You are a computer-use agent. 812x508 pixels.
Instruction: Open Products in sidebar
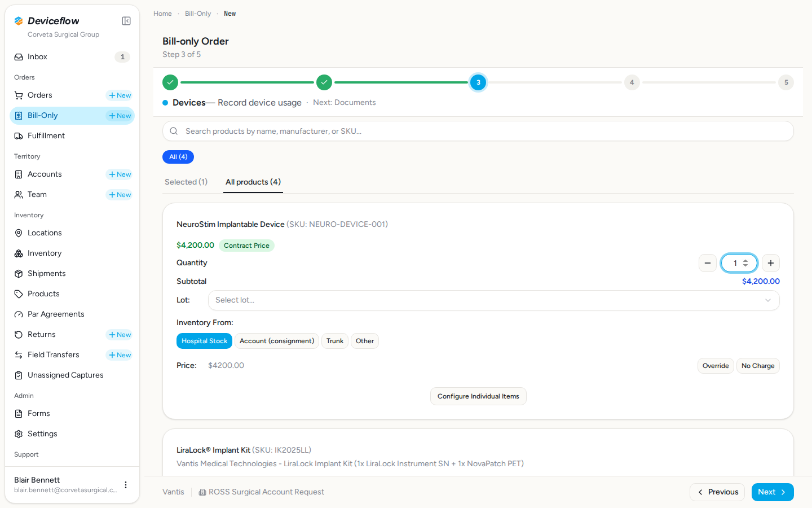click(x=72, y=294)
